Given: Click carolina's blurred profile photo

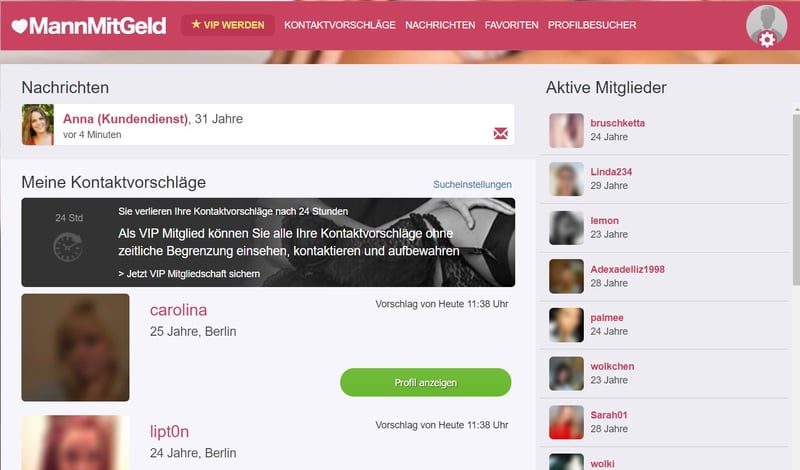Looking at the screenshot, I should (x=76, y=347).
